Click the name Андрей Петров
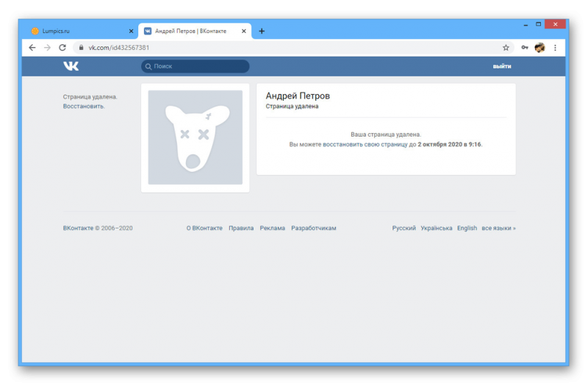This screenshot has height=385, width=588. [298, 96]
